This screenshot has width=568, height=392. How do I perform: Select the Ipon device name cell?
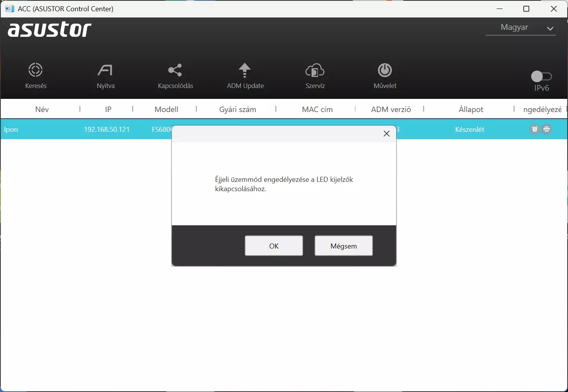click(x=11, y=130)
